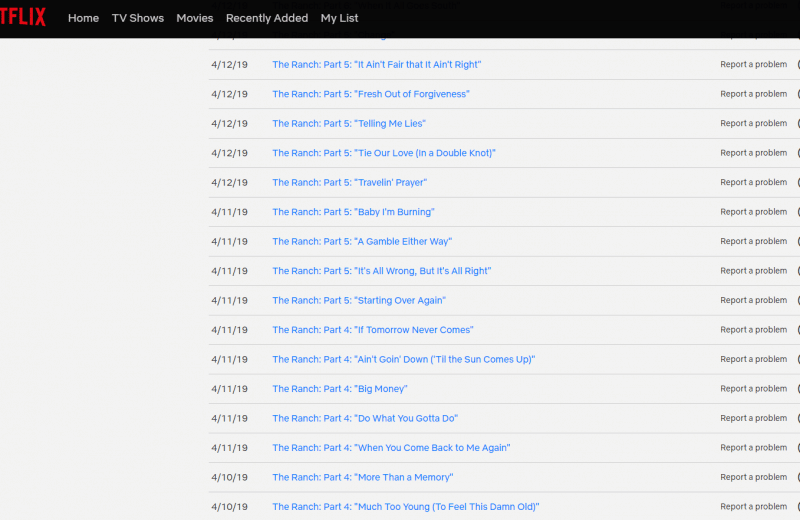Open episode "Fresh Out of Forgiveness"
Screen dimensions: 800x520
pos(371,94)
